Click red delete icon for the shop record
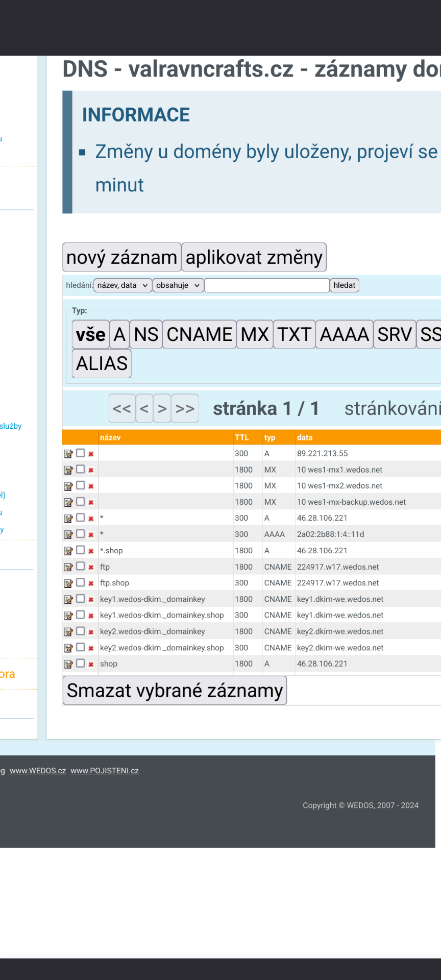This screenshot has height=980, width=441. pyautogui.click(x=91, y=664)
